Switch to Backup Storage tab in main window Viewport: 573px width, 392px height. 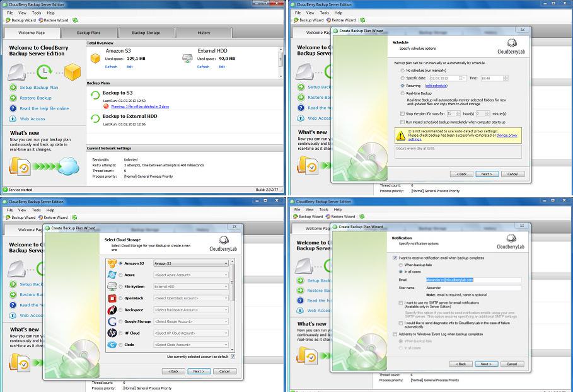(146, 33)
